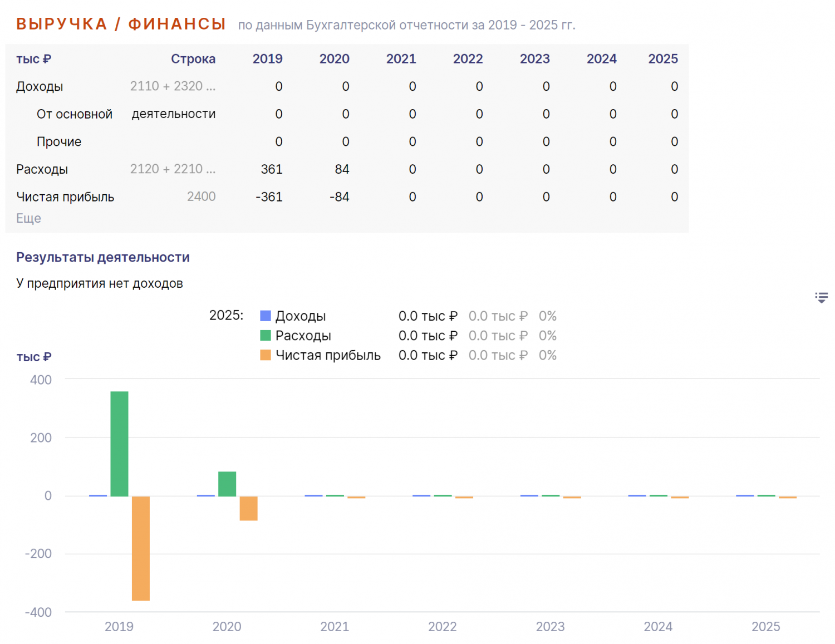The height and width of the screenshot is (644, 835).
Task: Click the text У предприятия нет доходов
Action: tap(100, 283)
